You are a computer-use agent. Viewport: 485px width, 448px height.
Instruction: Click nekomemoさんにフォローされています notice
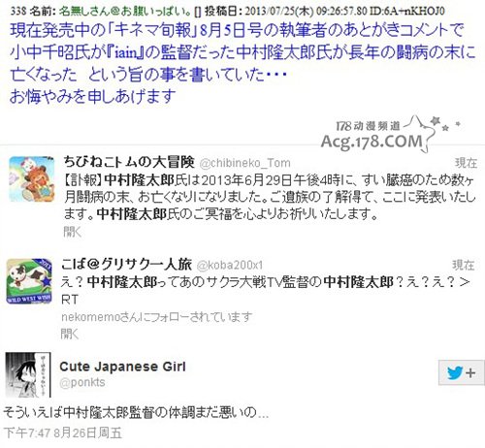pyautogui.click(x=156, y=317)
